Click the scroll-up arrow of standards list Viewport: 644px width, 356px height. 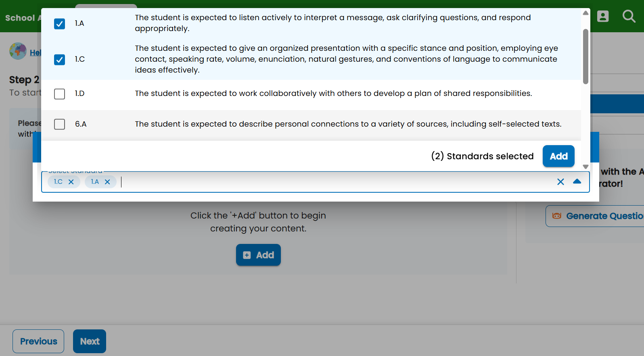(585, 13)
